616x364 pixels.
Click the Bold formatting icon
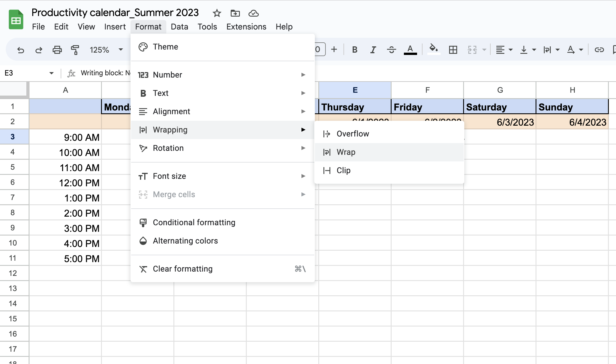[355, 49]
